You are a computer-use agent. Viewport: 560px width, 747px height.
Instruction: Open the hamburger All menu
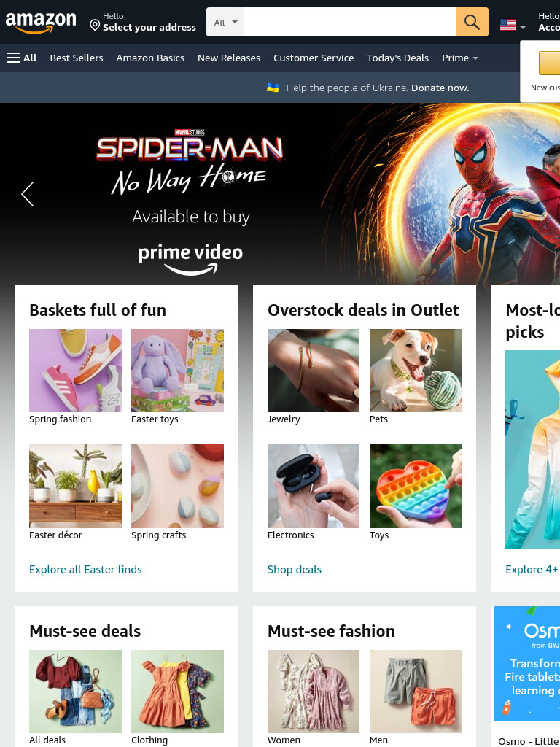(x=22, y=58)
